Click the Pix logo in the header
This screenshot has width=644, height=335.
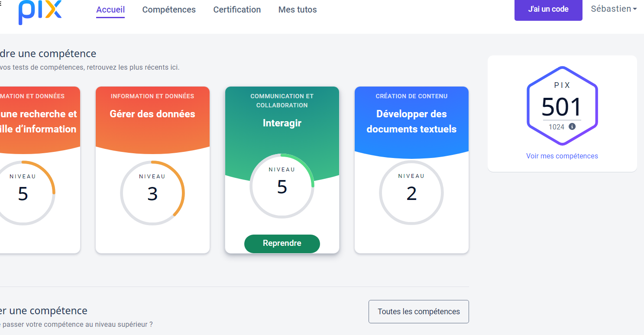point(40,12)
